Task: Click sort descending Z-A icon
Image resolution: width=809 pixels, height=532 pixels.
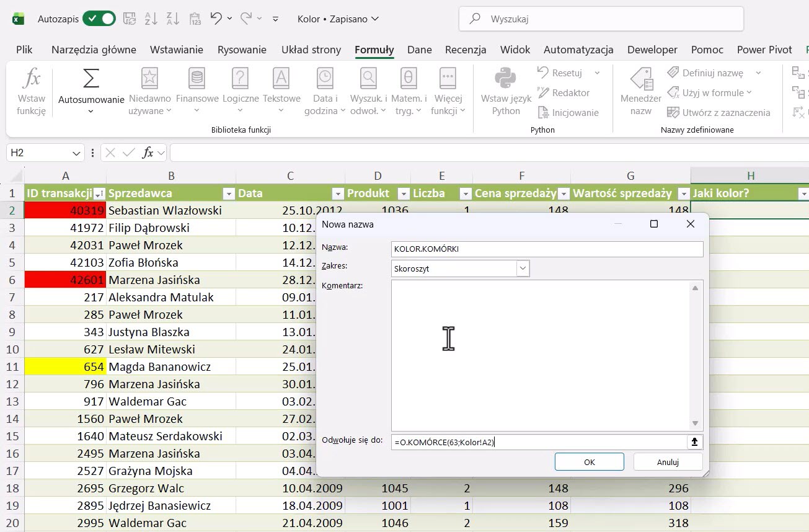Action: pyautogui.click(x=173, y=19)
